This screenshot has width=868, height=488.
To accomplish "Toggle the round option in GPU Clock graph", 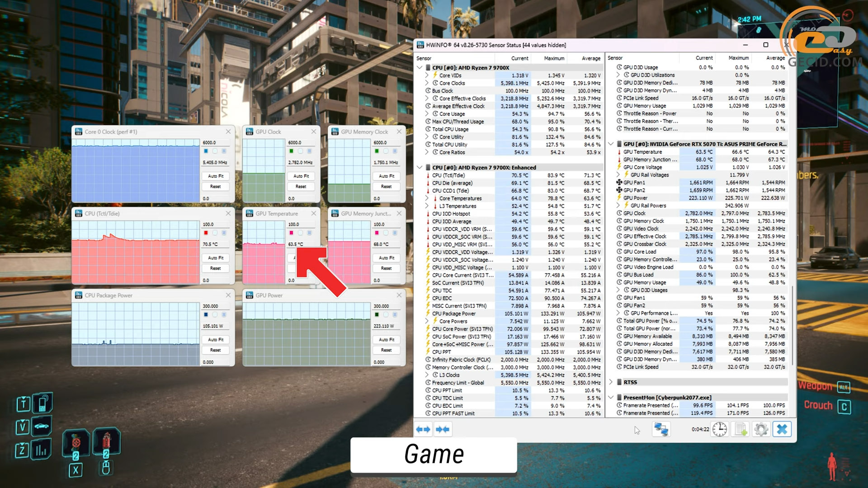I will (x=301, y=151).
